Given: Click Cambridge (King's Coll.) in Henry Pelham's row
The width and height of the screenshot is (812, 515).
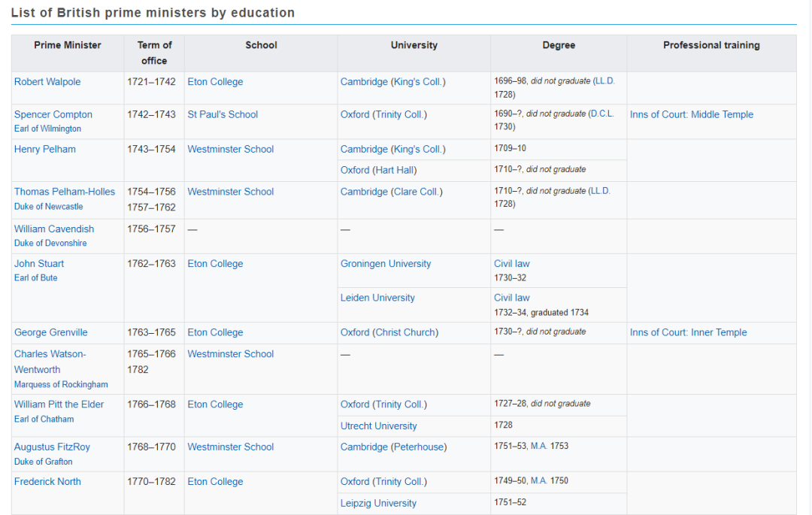Looking at the screenshot, I should [392, 149].
